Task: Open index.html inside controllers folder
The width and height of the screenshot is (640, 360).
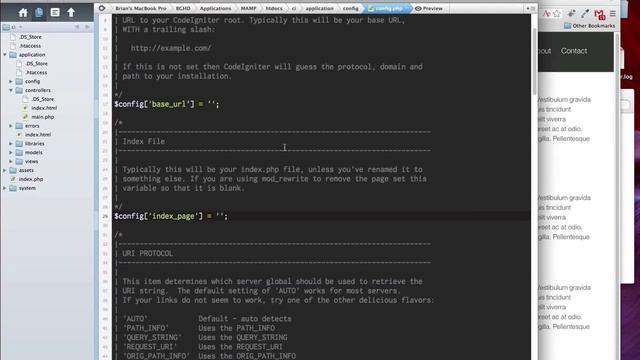Action: pos(44,108)
